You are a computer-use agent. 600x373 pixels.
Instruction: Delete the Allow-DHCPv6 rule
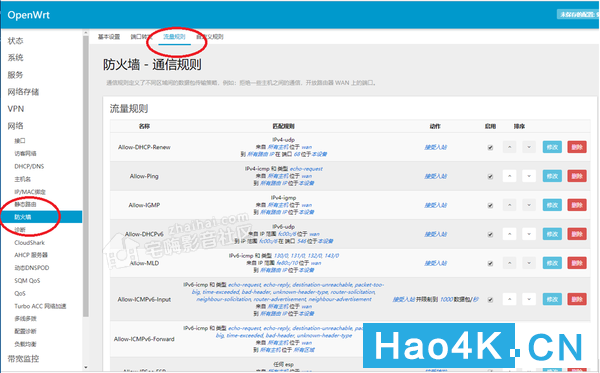[x=577, y=234]
